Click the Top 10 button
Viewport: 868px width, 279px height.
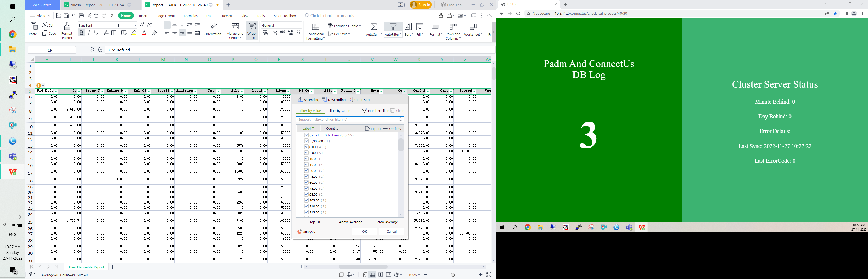coord(314,222)
